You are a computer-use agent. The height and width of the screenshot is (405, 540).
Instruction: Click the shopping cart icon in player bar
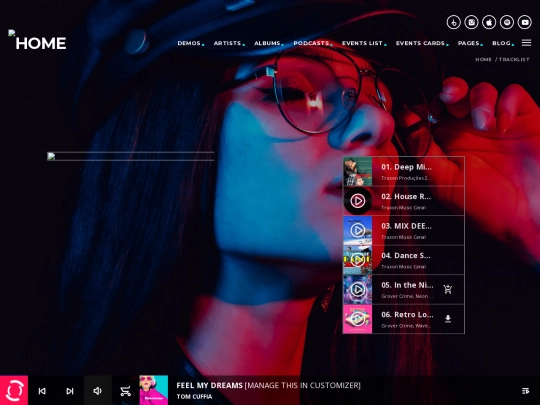125,391
